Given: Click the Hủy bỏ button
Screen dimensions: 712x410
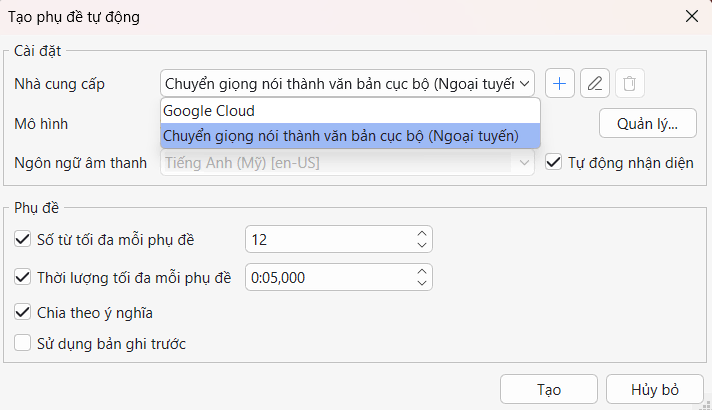Looking at the screenshot, I should point(655,389).
